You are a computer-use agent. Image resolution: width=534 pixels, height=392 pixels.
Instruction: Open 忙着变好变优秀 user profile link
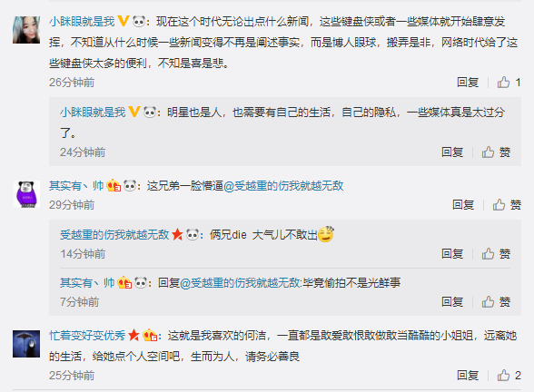click(x=87, y=336)
